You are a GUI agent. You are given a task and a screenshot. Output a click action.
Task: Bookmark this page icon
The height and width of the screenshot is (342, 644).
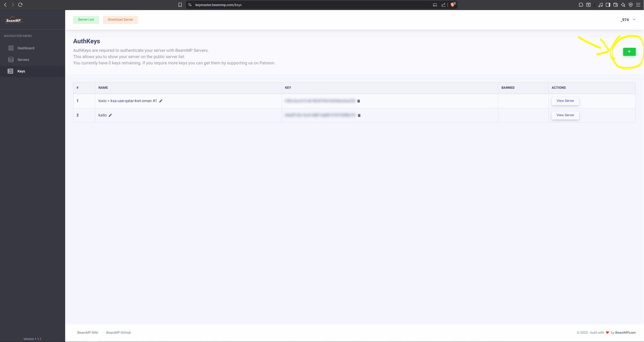[x=180, y=5]
